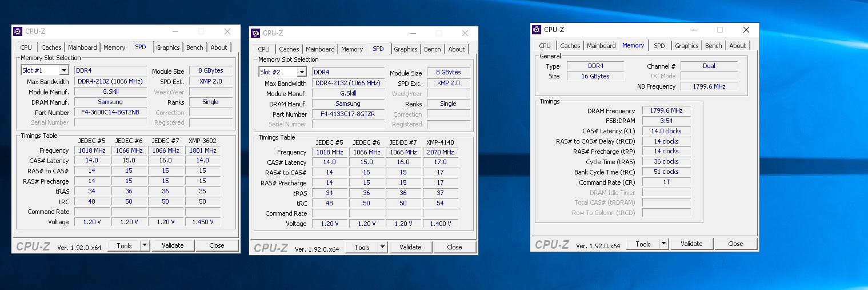Viewport: 868px width, 290px height.
Task: Select the Memory tab in the left window
Action: click(114, 47)
